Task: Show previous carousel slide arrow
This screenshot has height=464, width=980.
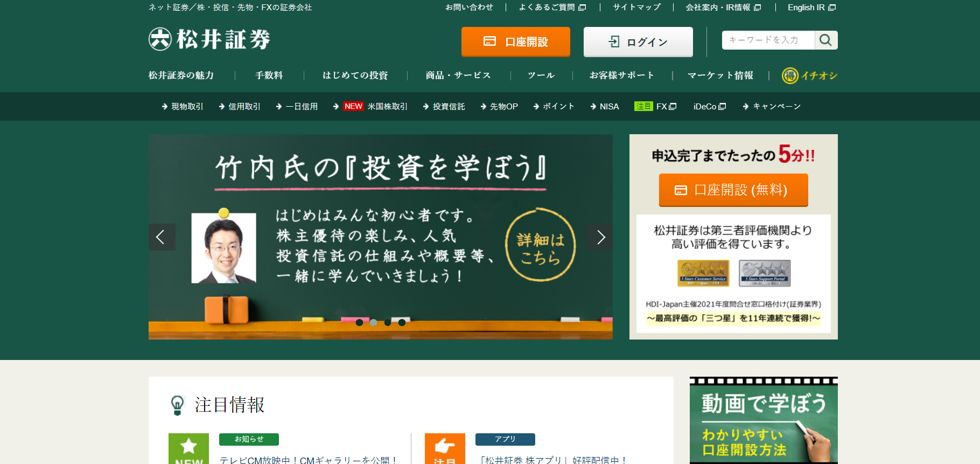Action: pos(162,237)
